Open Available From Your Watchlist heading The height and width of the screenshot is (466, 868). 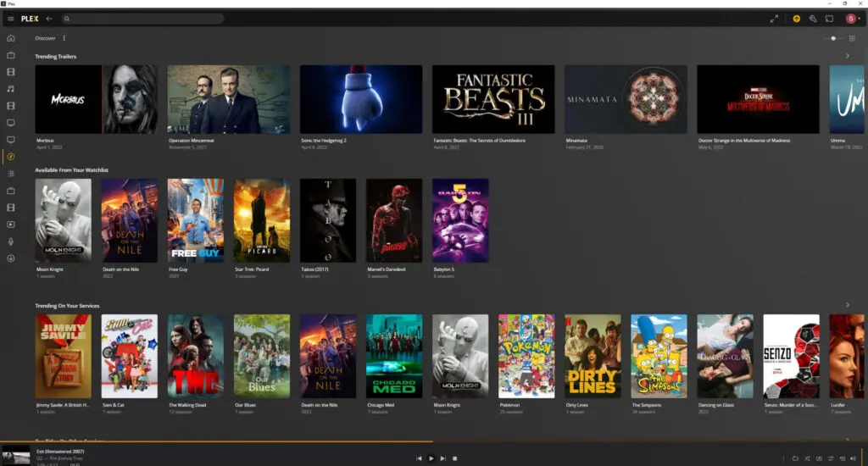click(x=72, y=170)
